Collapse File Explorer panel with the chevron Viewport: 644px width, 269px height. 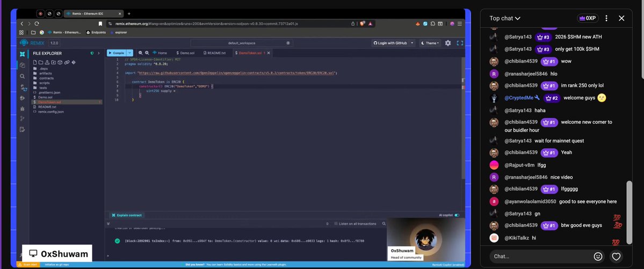[99, 53]
